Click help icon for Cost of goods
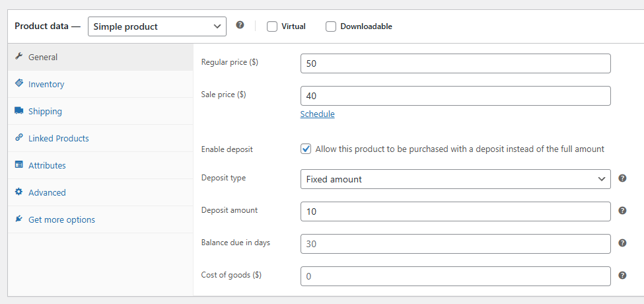The width and height of the screenshot is (644, 304). [x=622, y=276]
